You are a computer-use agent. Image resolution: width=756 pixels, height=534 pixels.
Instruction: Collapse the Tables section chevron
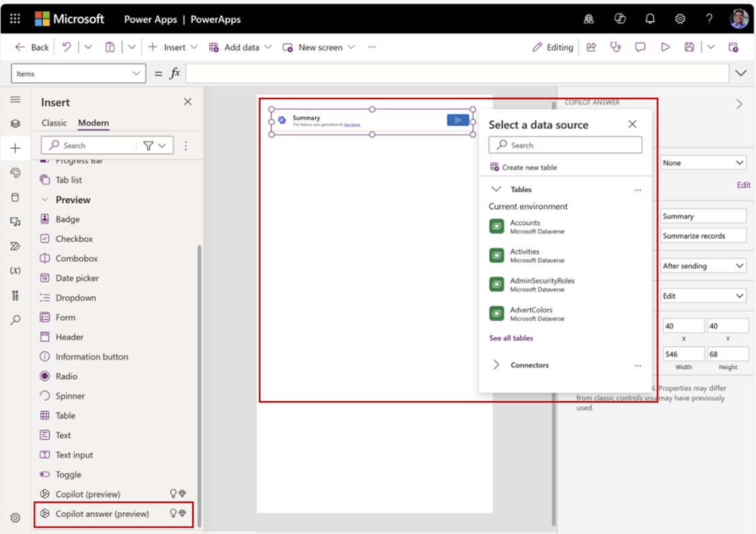[x=496, y=190]
